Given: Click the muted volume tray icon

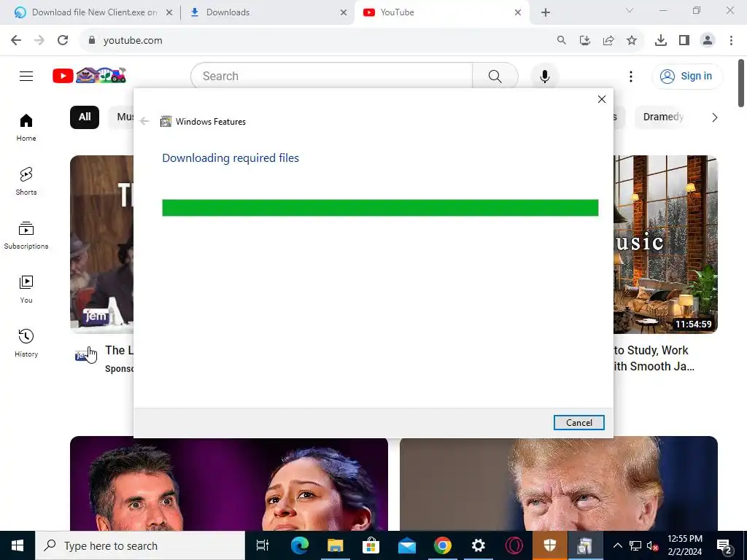Looking at the screenshot, I should 653,545.
